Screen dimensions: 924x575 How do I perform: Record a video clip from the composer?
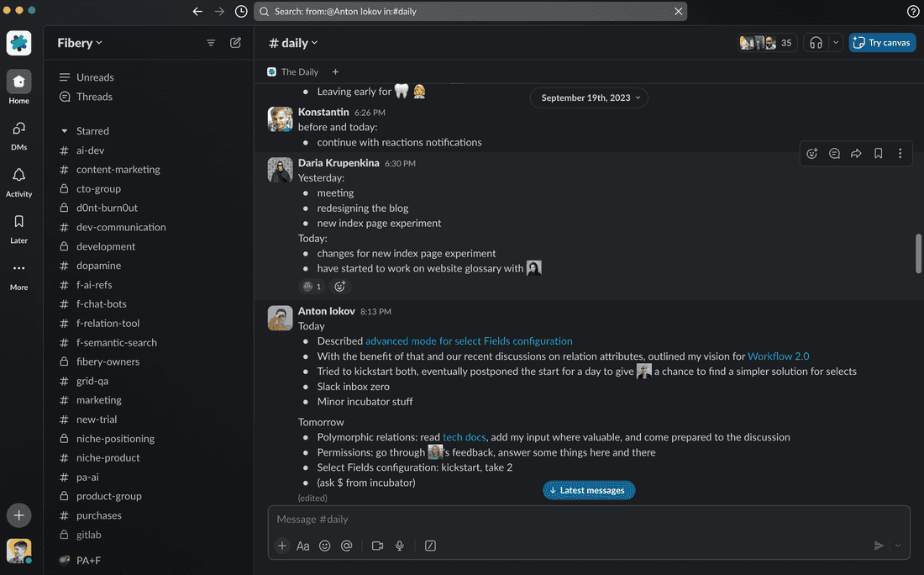[x=377, y=546]
